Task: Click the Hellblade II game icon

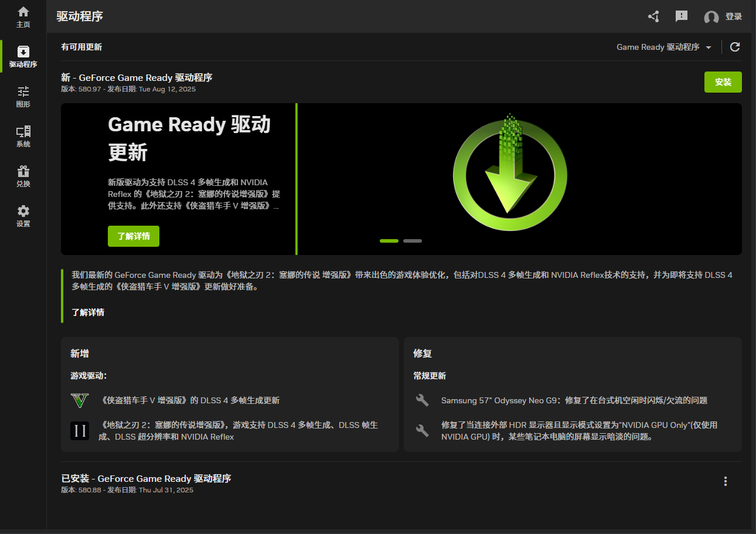Action: [x=80, y=431]
